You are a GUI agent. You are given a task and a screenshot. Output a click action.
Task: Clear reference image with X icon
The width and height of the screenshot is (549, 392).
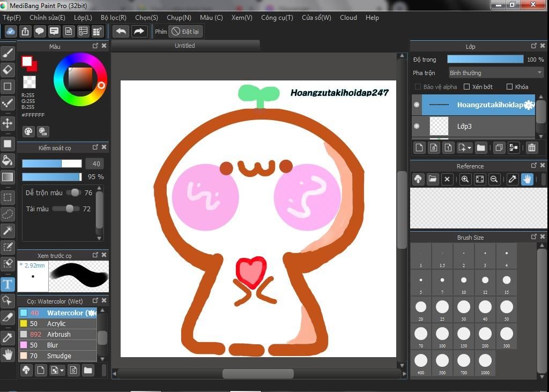(447, 179)
